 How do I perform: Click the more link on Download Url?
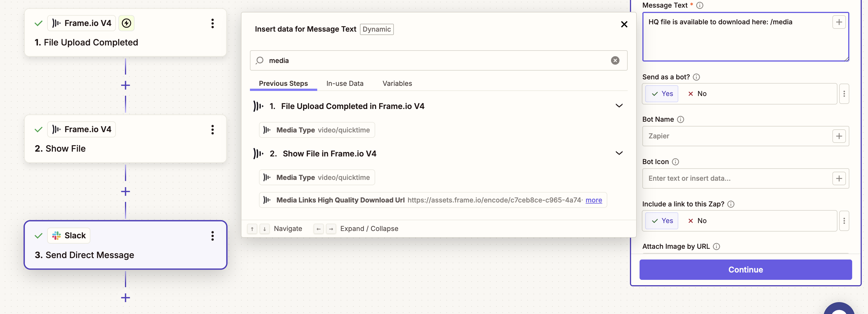593,200
